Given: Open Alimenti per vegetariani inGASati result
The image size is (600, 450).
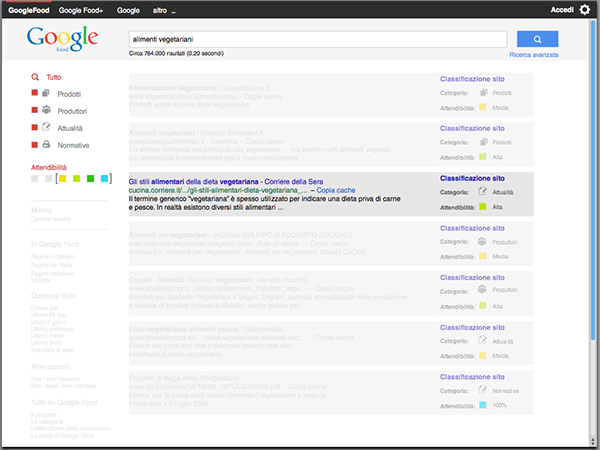Looking at the screenshot, I should point(241,235).
